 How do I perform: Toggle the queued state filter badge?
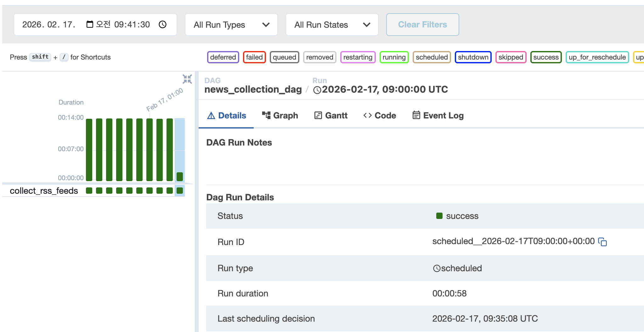284,57
